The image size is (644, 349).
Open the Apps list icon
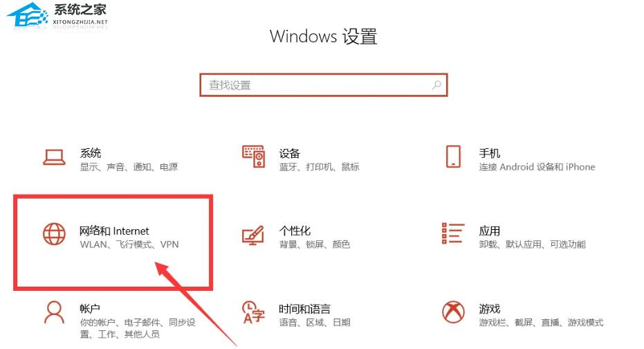453,233
